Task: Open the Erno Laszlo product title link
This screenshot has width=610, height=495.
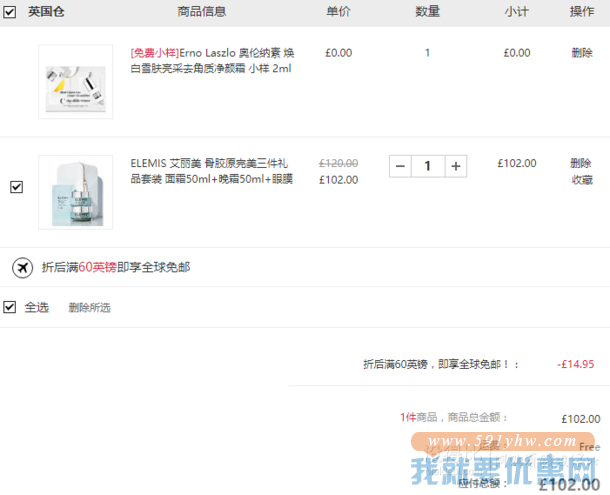Action: (x=212, y=61)
